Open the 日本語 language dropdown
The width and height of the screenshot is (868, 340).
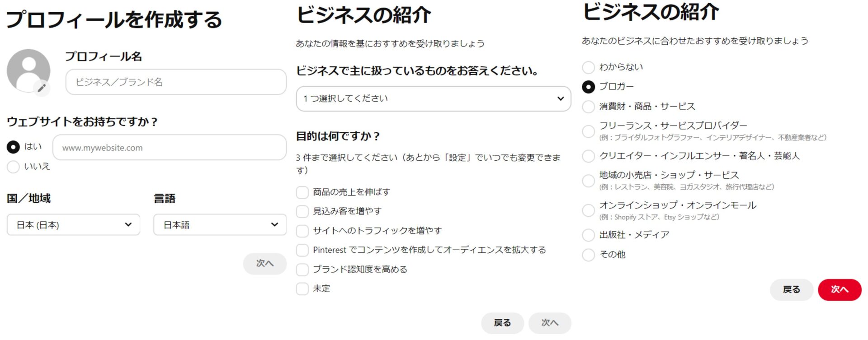220,225
